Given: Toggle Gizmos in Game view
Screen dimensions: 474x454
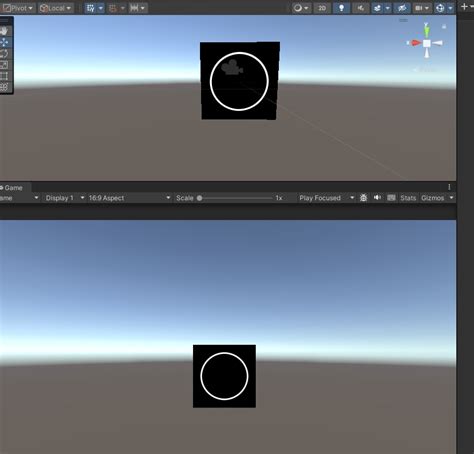Looking at the screenshot, I should (433, 198).
